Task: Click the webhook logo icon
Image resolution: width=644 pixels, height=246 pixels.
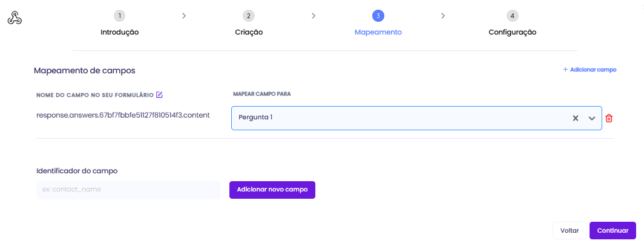Action: (x=15, y=18)
